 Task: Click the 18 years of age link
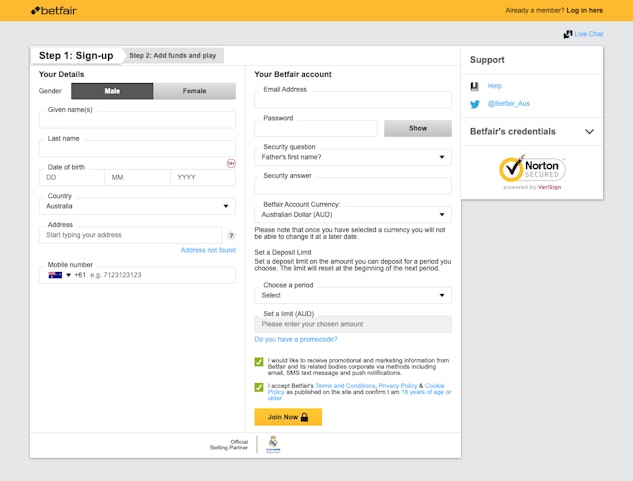(x=426, y=392)
